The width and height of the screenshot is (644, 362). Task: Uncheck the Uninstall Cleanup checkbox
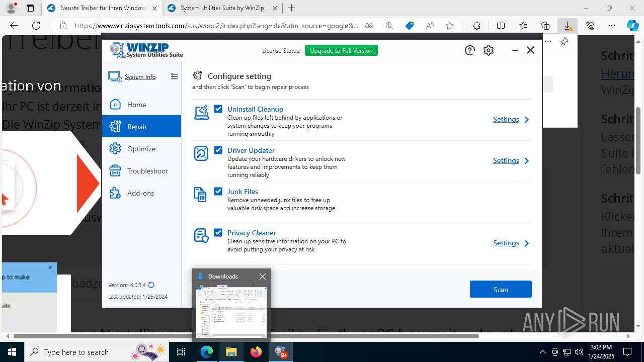click(218, 109)
